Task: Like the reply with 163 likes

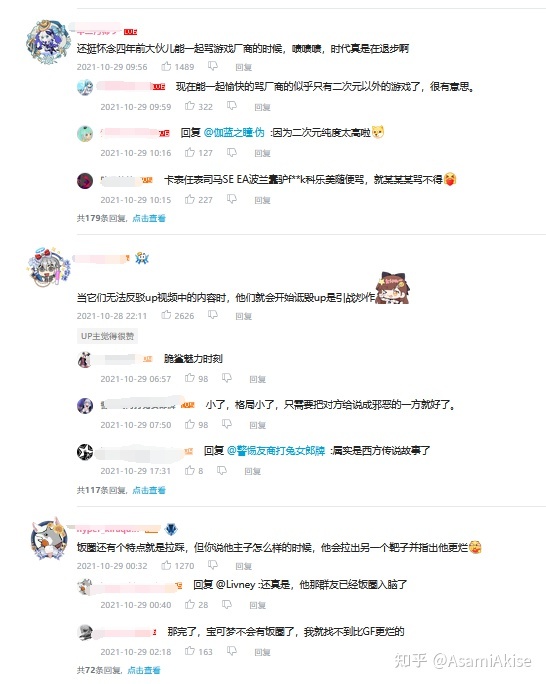Action: coord(190,651)
